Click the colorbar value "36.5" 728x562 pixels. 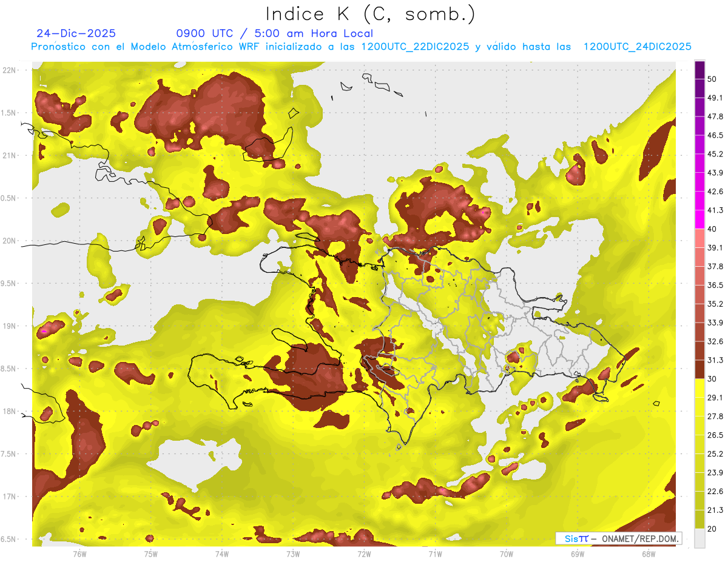715,285
